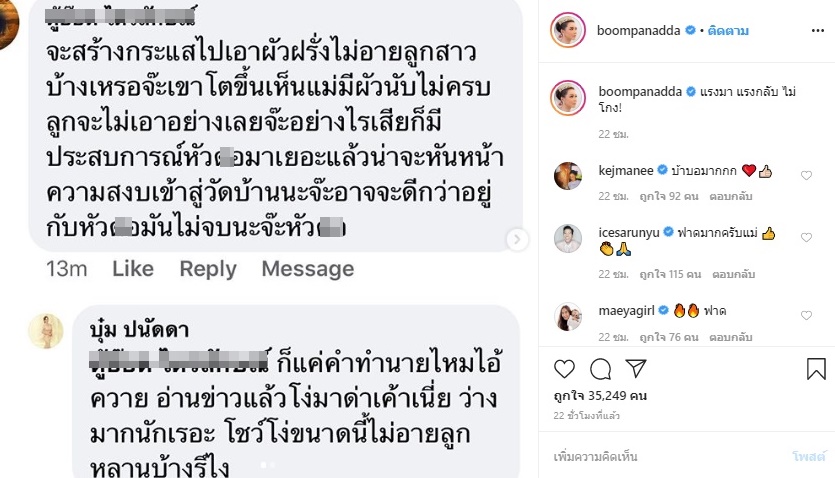Viewport: 835px width, 478px height.
Task: Share the post via paper plane icon
Action: [636, 368]
